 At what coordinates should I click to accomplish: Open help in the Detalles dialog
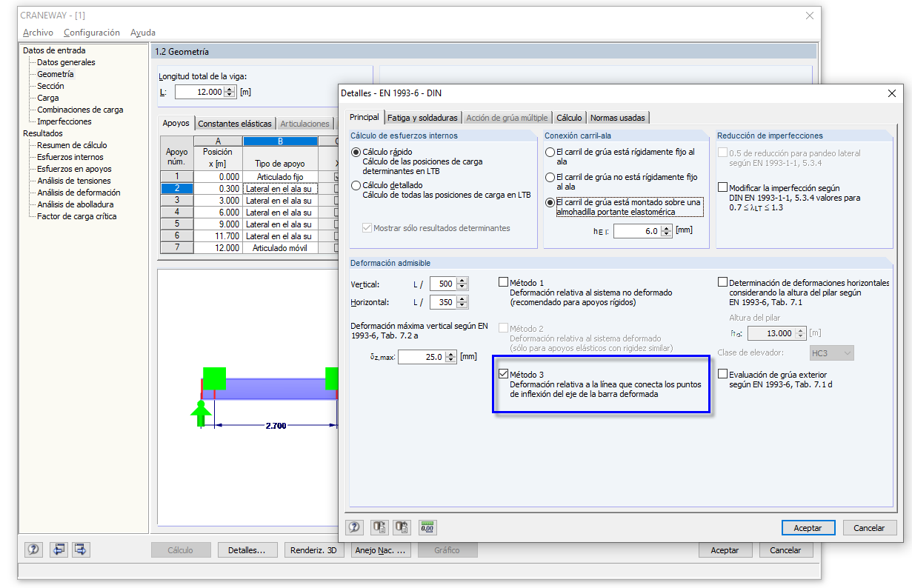[355, 527]
